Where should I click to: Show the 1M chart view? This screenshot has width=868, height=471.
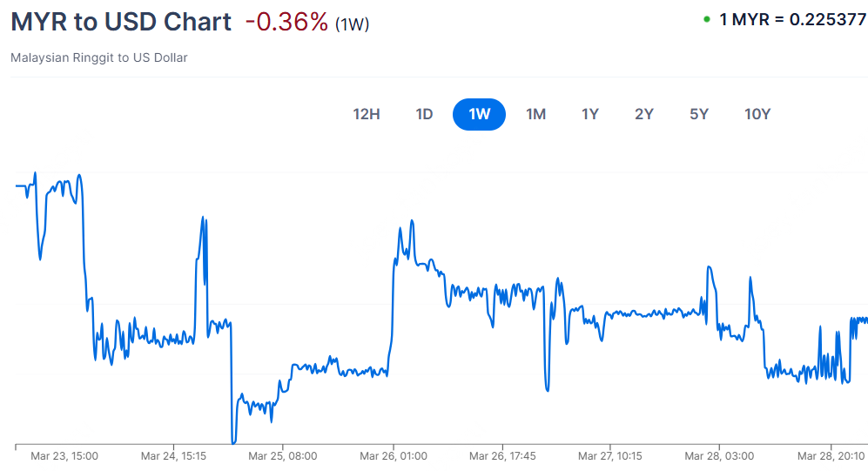pos(535,114)
